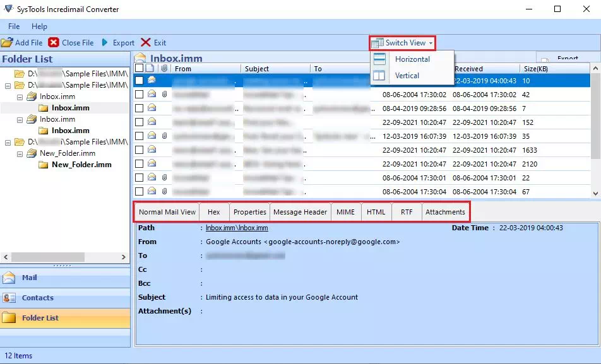The width and height of the screenshot is (601, 364).
Task: Click envelope icon of the 1633 KB email
Action: (152, 150)
